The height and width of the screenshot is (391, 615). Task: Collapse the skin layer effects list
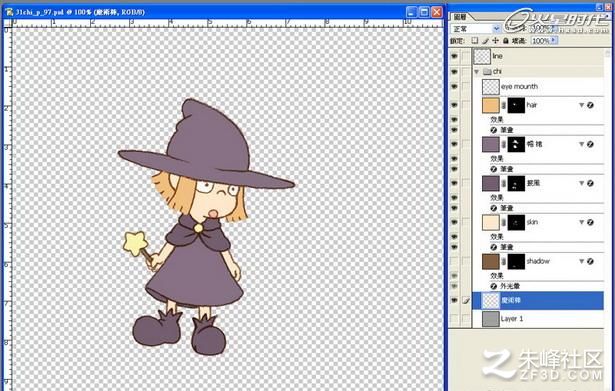click(581, 222)
